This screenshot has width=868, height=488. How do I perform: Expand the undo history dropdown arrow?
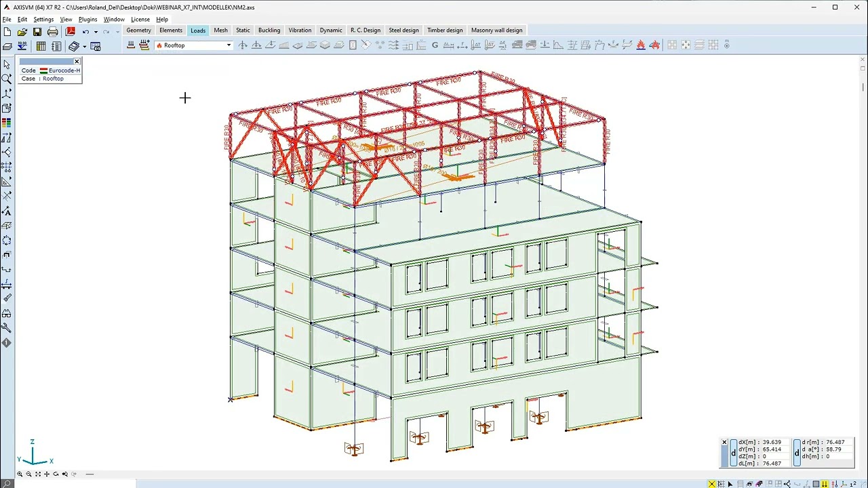(x=96, y=32)
